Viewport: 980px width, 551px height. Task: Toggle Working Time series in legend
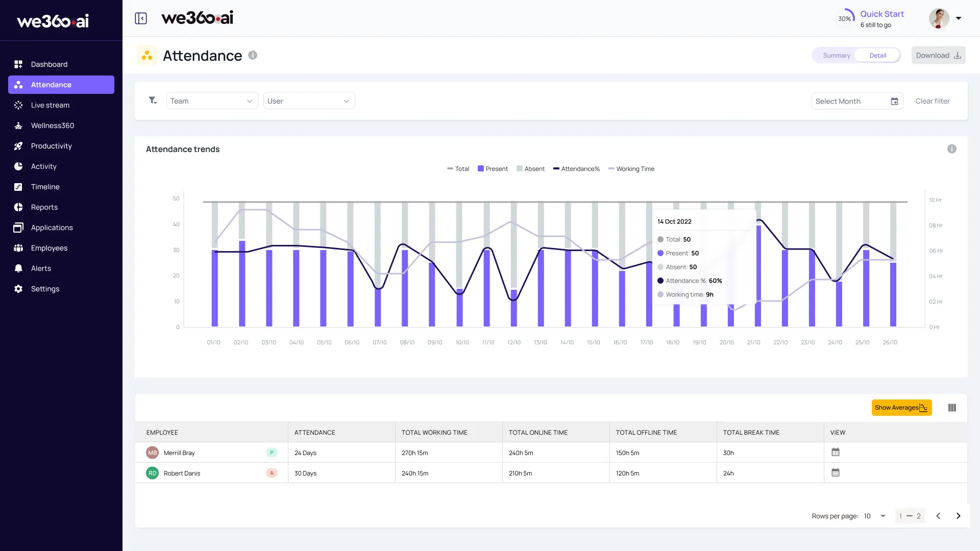tap(631, 169)
